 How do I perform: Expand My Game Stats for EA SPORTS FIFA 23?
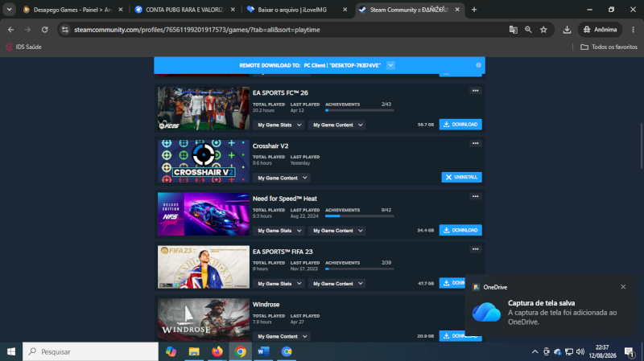279,284
